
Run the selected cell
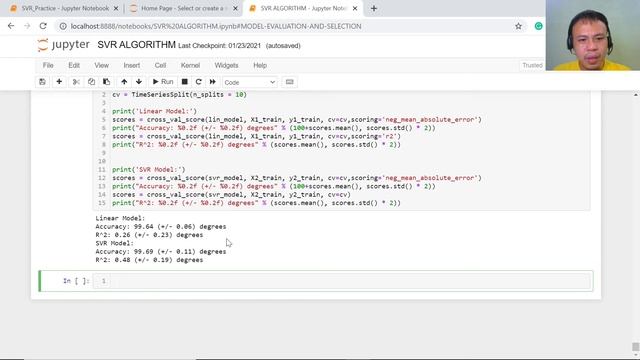162,82
